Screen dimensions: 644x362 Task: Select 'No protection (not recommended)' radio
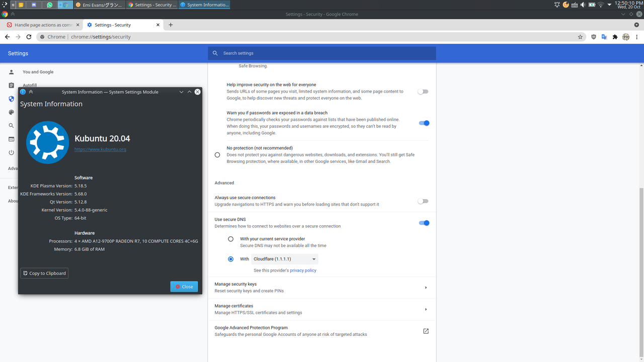click(217, 155)
